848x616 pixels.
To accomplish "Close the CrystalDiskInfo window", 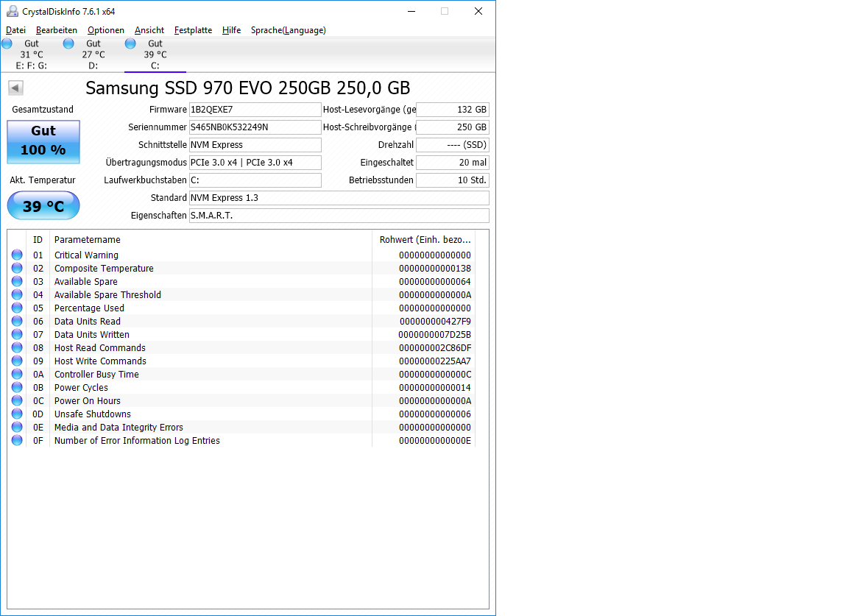I will tap(478, 11).
